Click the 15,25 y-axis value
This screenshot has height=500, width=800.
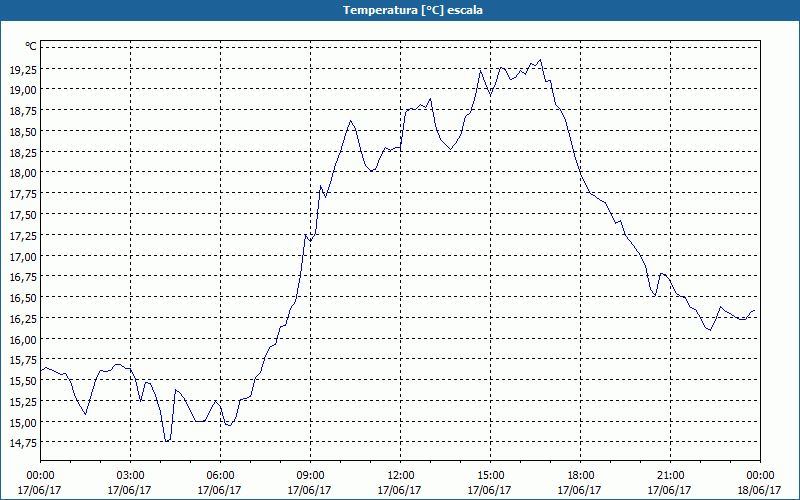point(23,402)
